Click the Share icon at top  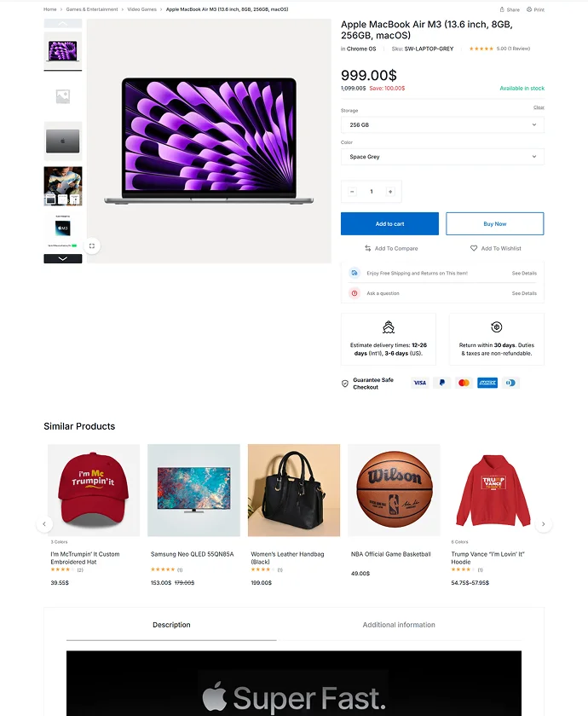coord(502,9)
